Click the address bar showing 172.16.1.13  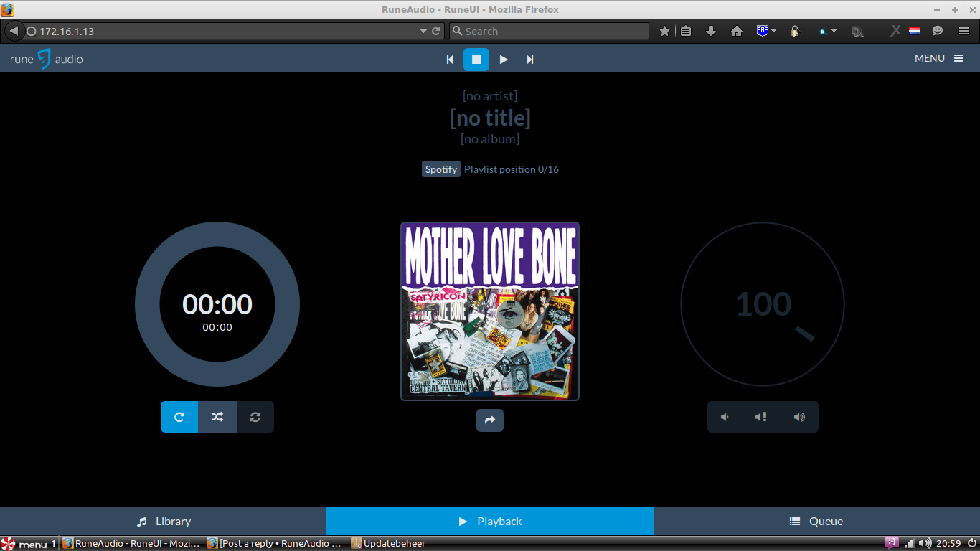[x=222, y=32]
